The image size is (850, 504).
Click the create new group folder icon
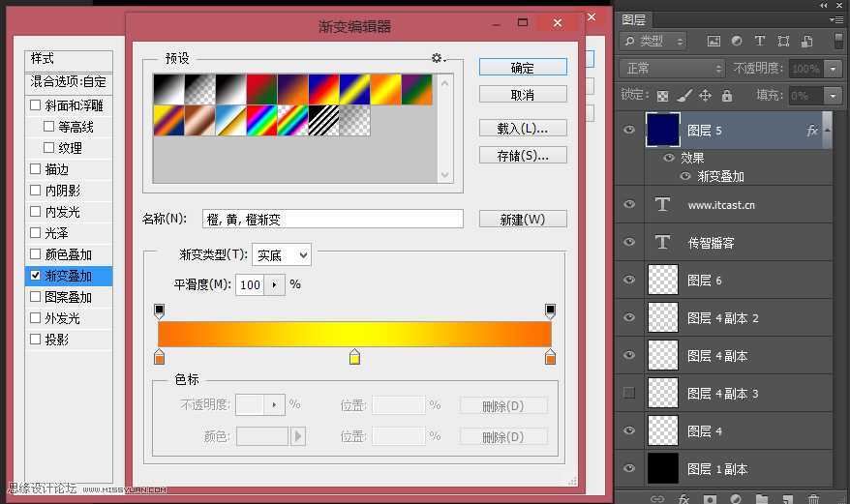(762, 498)
